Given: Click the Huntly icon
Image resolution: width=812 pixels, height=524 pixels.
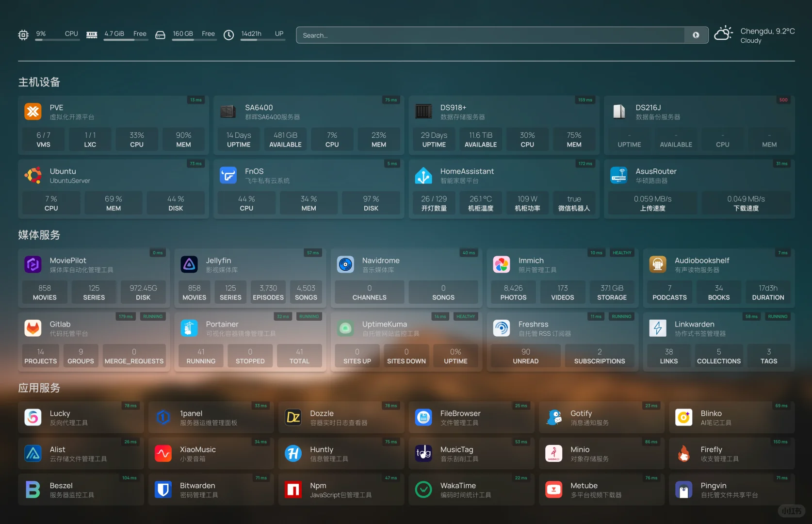Looking at the screenshot, I should pyautogui.click(x=293, y=454).
